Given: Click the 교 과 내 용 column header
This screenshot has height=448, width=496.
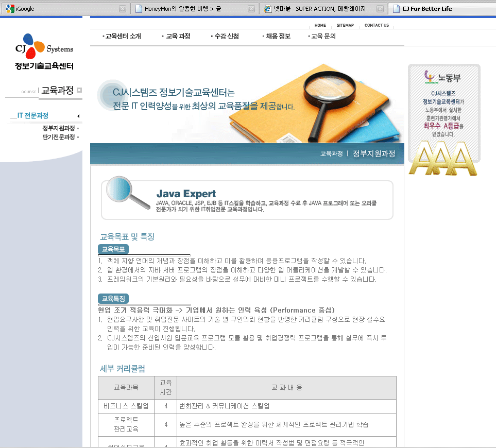Looking at the screenshot, I should [286, 388].
